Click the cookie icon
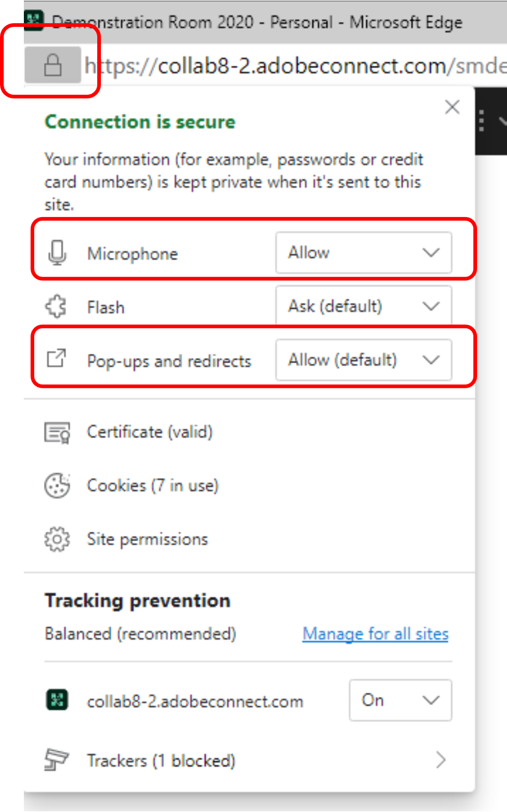 tap(57, 485)
